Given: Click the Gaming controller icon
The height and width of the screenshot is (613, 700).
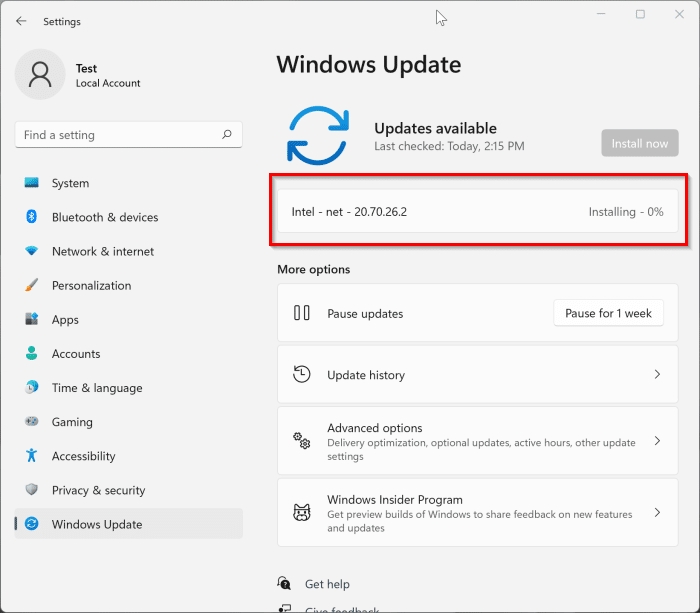Looking at the screenshot, I should pyautogui.click(x=32, y=421).
